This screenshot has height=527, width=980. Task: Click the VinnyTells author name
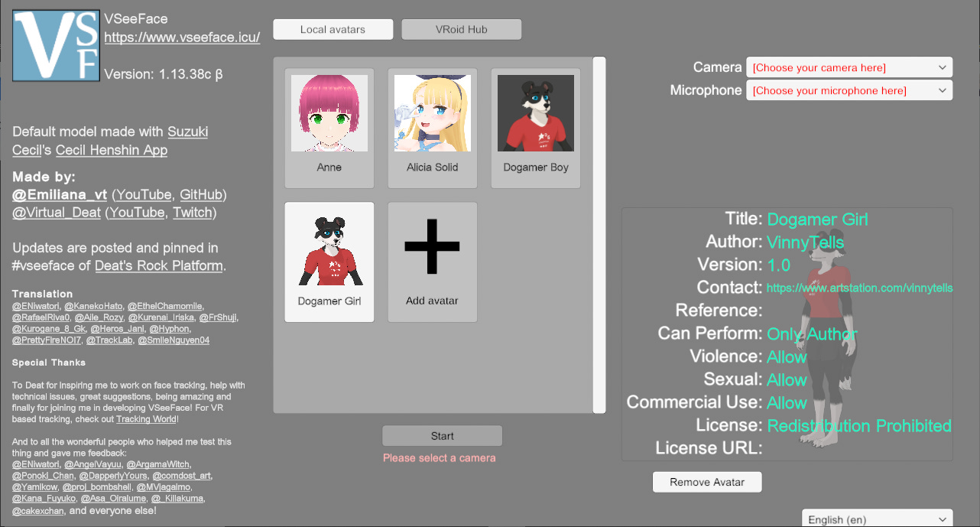coord(806,242)
